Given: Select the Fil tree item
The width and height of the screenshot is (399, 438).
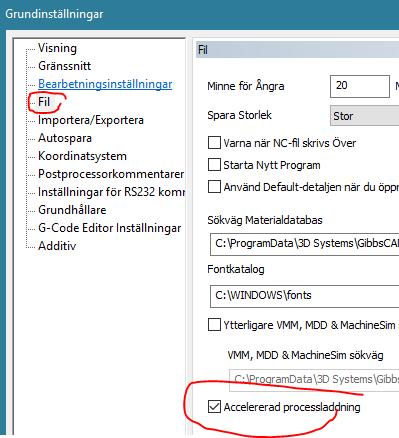Looking at the screenshot, I should [44, 102].
